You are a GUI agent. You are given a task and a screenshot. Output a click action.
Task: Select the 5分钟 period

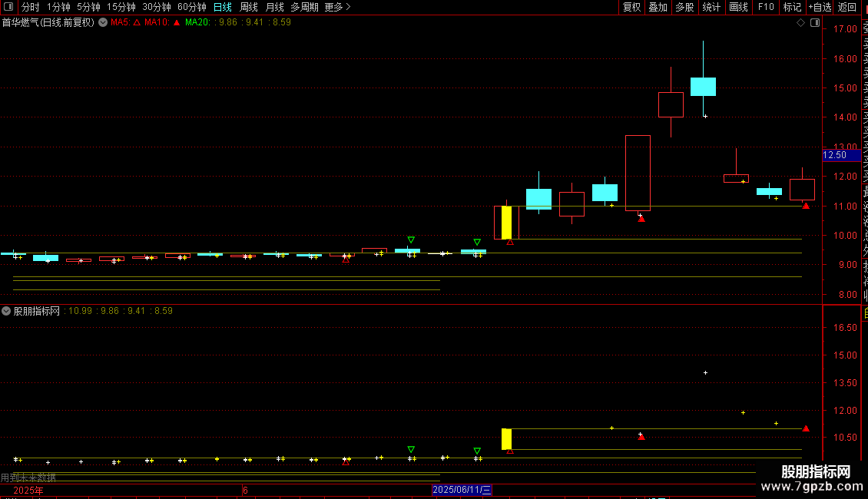(x=88, y=7)
